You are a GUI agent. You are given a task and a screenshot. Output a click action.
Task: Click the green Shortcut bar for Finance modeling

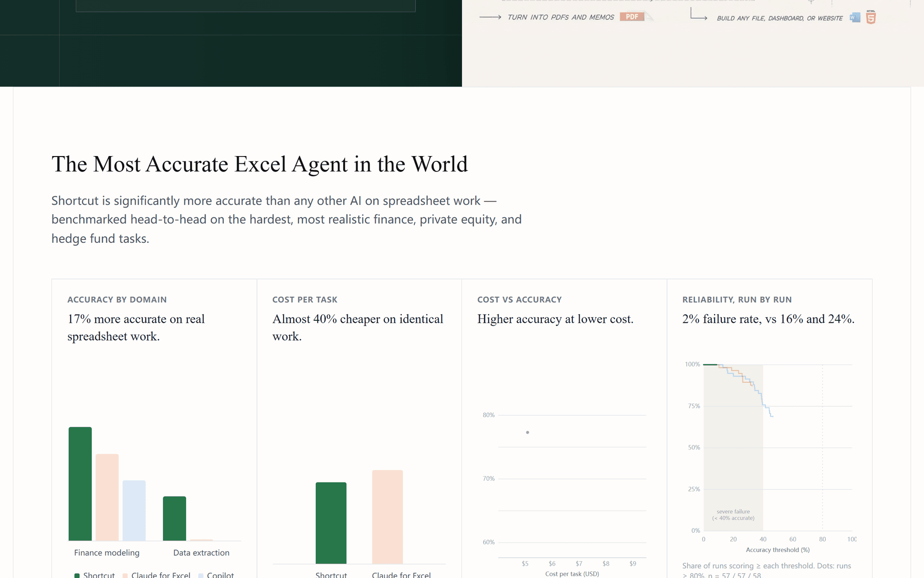80,484
